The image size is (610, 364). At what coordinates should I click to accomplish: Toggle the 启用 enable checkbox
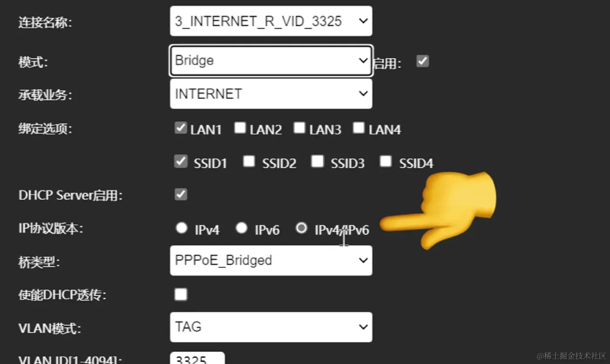[x=422, y=61]
